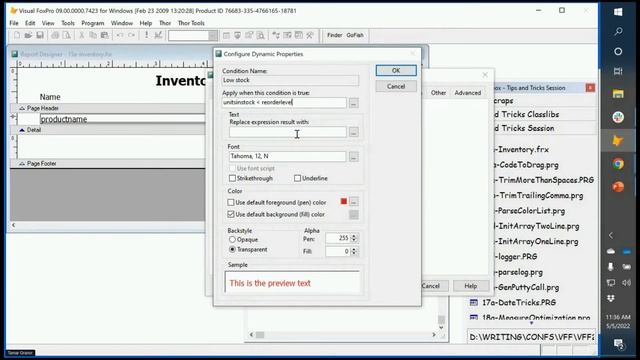Viewport: 640px width, 360px height.
Task: Click the Print toolbar icon
Action: click(x=55, y=36)
